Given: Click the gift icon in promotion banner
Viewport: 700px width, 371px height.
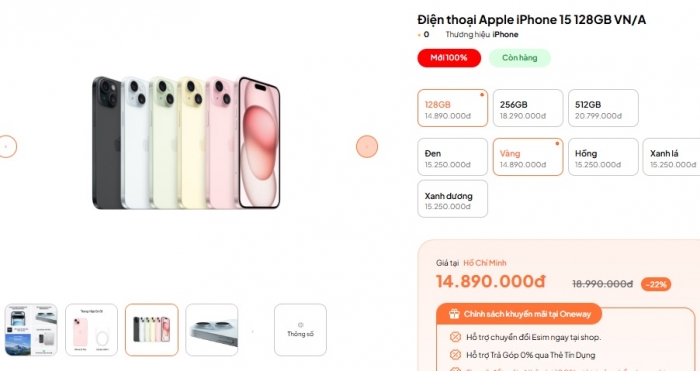Looking at the screenshot, I should click(454, 314).
